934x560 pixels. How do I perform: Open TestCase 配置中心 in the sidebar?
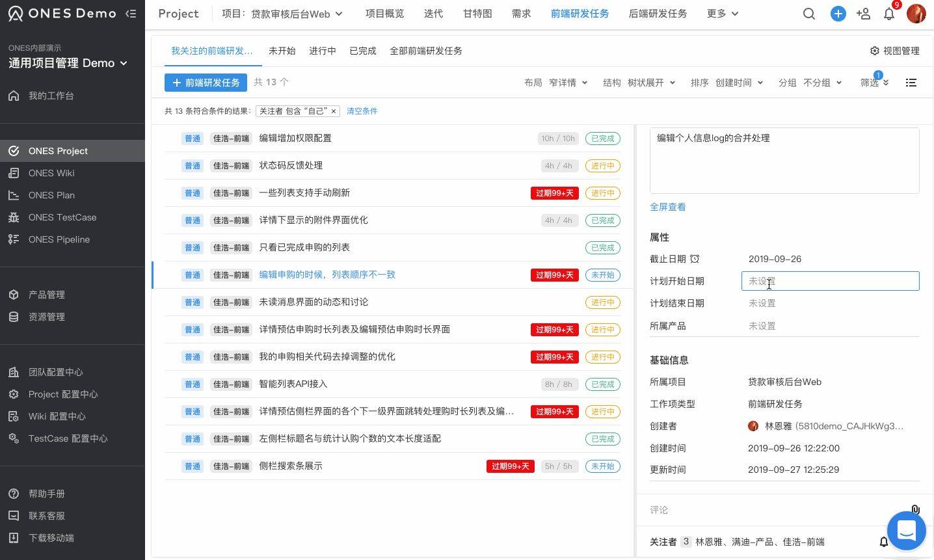tap(68, 438)
